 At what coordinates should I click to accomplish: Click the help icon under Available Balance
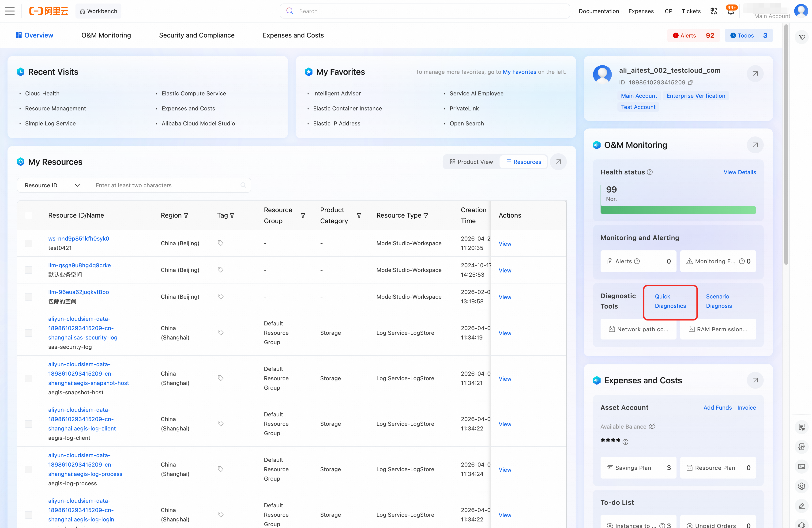(625, 442)
